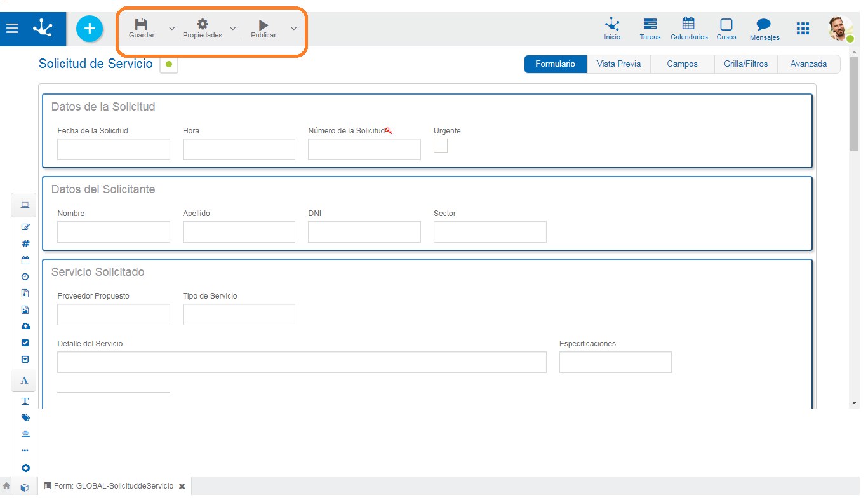Open the Avanzada tab
The image size is (868, 502).
[809, 64]
